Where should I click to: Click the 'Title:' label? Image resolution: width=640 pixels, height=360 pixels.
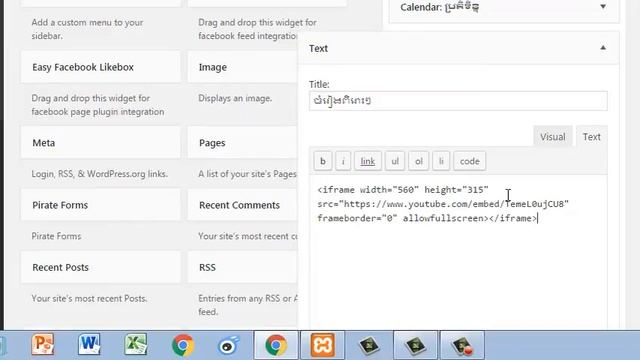click(319, 84)
